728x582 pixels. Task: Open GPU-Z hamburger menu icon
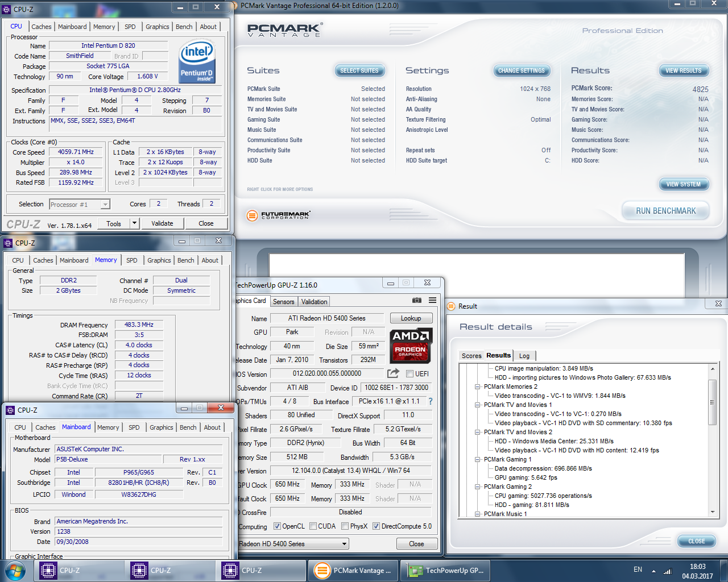tap(433, 300)
